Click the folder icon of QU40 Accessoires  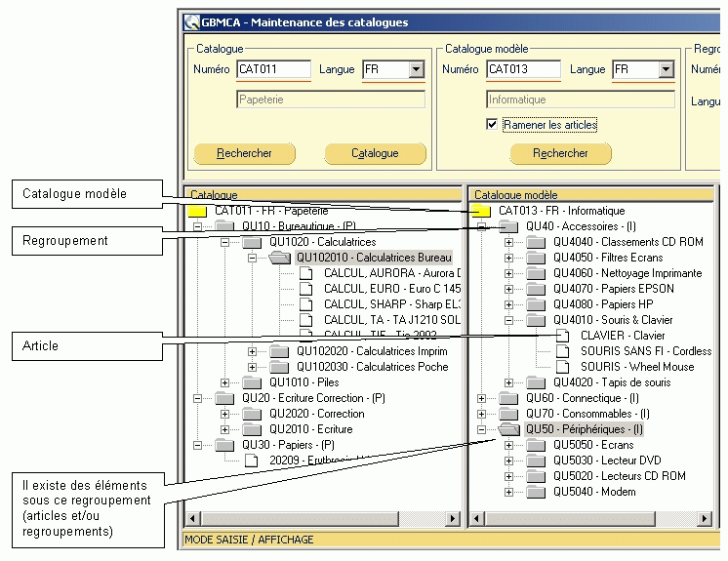click(508, 226)
